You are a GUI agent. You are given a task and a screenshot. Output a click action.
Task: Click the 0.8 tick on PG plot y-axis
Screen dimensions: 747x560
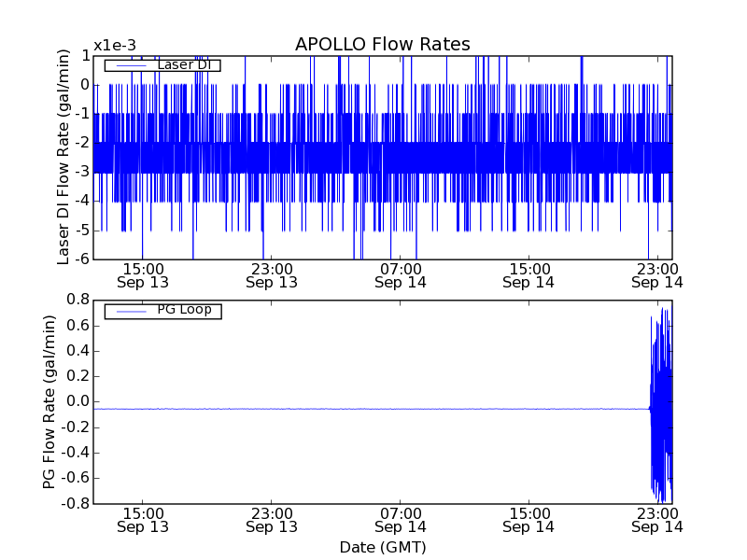78,300
